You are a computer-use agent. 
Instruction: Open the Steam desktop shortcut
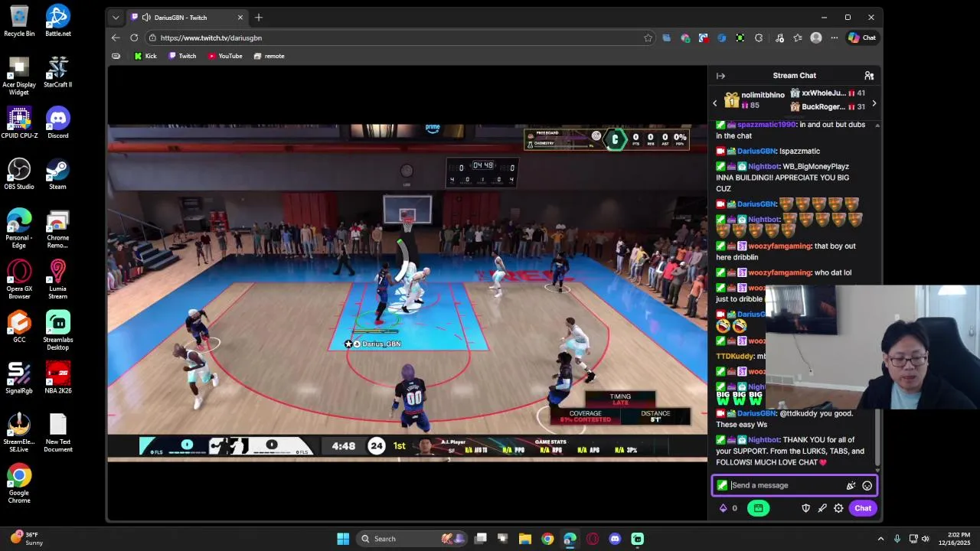click(57, 174)
